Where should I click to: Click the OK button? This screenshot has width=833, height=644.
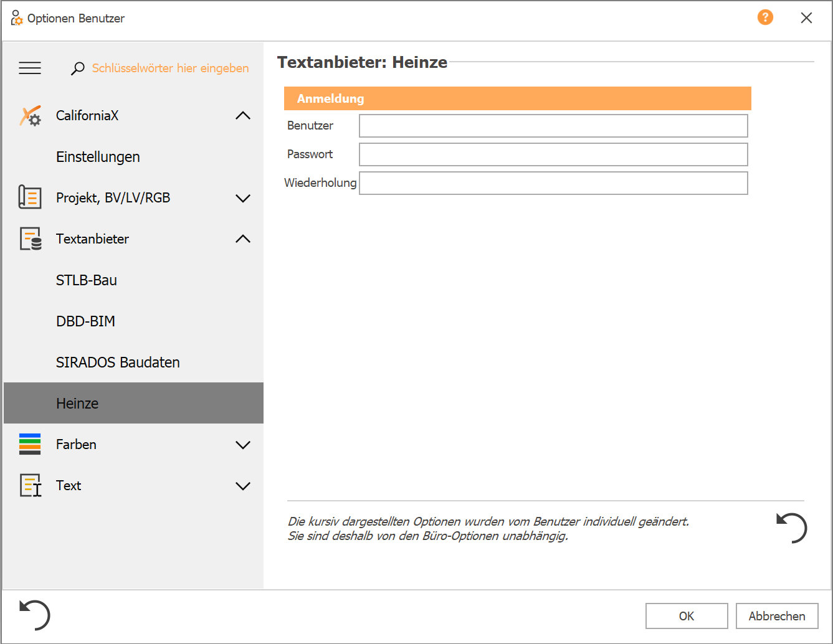[x=687, y=616]
